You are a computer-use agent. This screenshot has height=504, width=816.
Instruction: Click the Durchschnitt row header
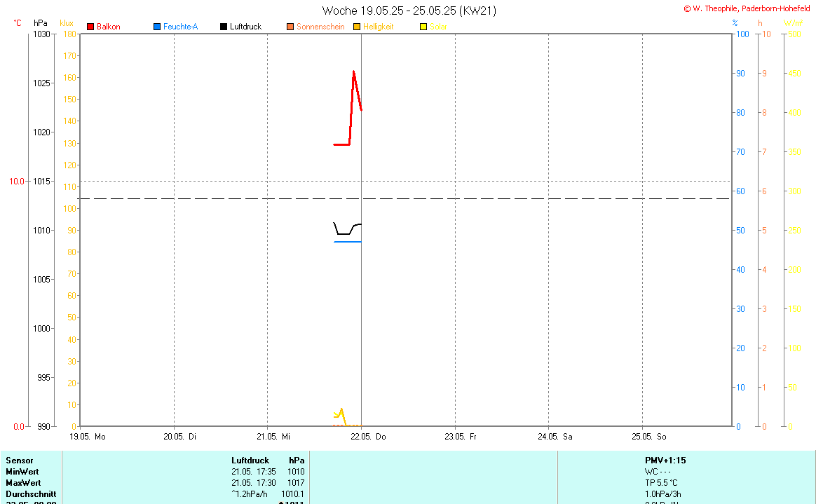31,494
